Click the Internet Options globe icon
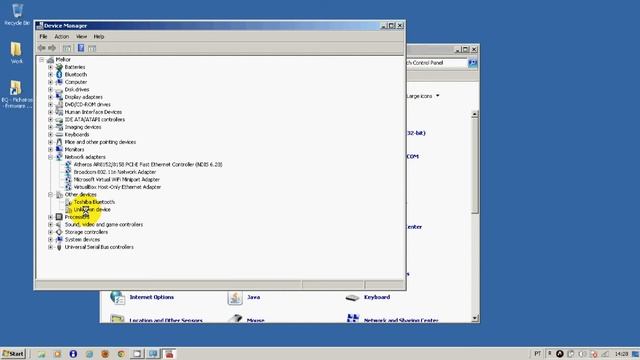640x360 pixels. [x=118, y=298]
